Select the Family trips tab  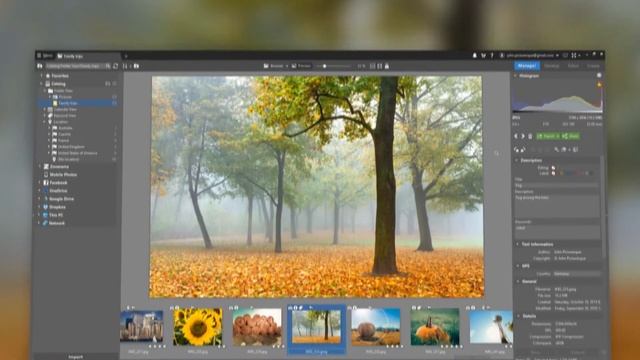70,56
